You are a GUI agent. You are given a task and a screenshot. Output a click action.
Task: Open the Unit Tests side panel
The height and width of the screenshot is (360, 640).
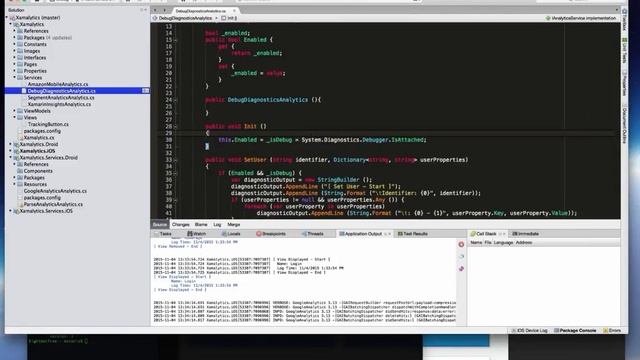point(624,51)
